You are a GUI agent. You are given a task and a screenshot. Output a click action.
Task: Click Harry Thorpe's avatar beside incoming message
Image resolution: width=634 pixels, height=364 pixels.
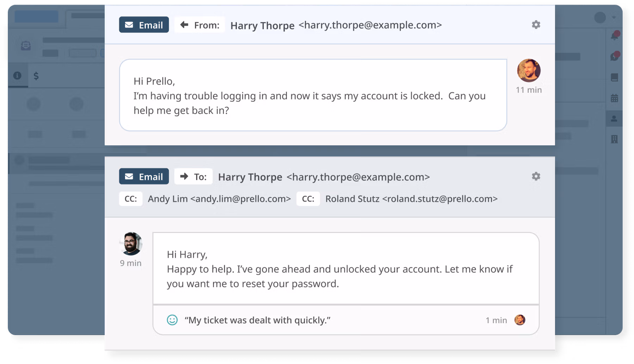(529, 70)
